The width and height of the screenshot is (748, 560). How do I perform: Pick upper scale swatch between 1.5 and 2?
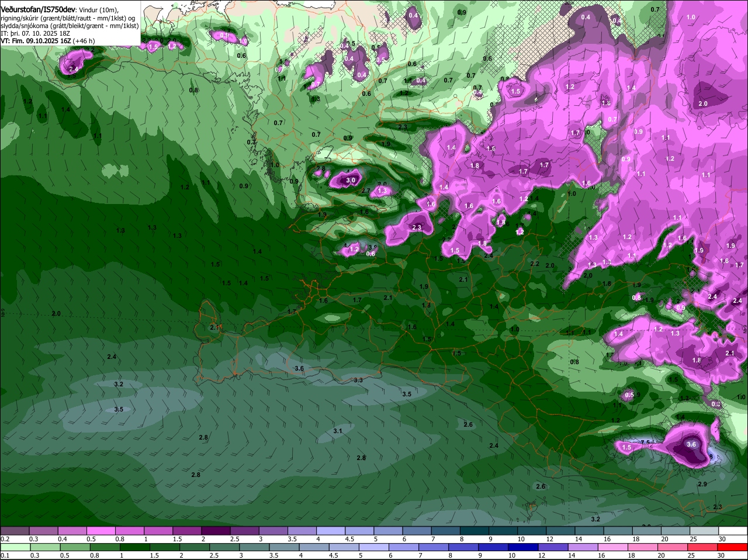pyautogui.click(x=187, y=531)
